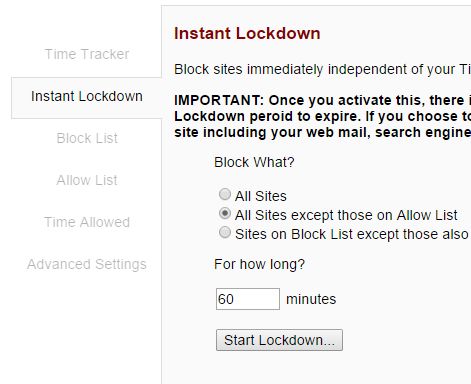Click the minutes input field showing 60

tap(248, 299)
